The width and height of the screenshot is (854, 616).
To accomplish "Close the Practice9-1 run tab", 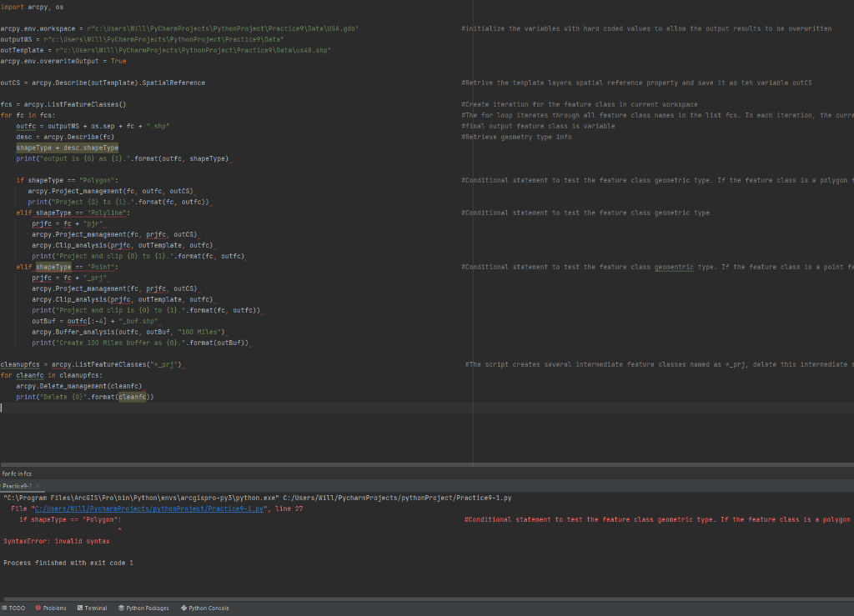I will [x=38, y=486].
